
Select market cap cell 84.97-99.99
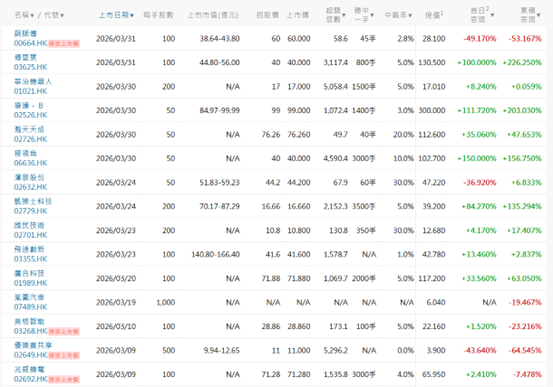pyautogui.click(x=220, y=111)
